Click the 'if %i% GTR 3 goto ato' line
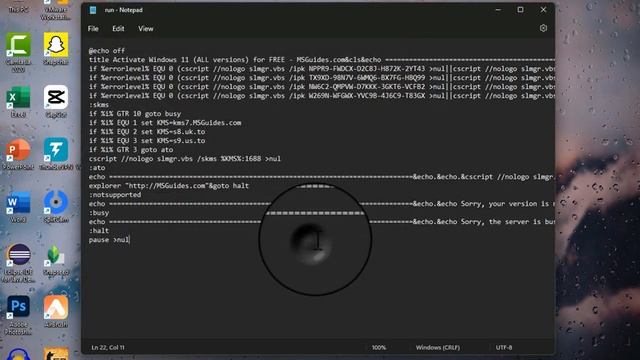 (131, 149)
